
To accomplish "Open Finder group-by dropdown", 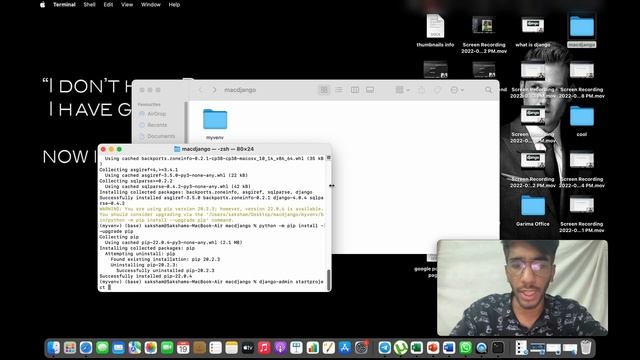I will click(402, 90).
